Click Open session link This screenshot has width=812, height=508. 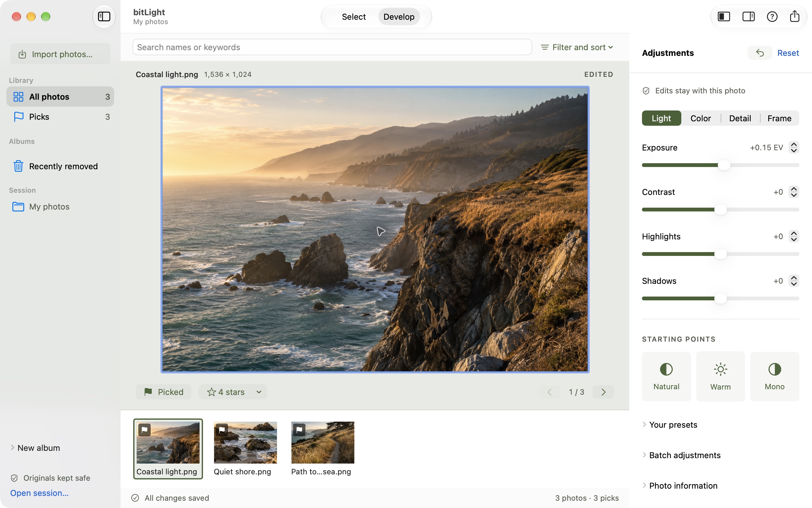(39, 493)
